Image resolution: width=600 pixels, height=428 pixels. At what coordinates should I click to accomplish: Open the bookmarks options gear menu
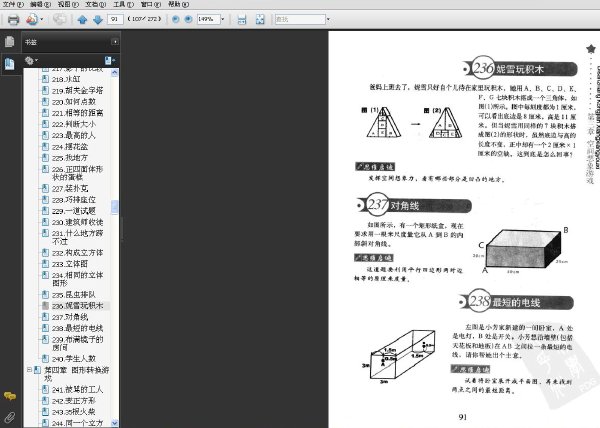(31, 60)
